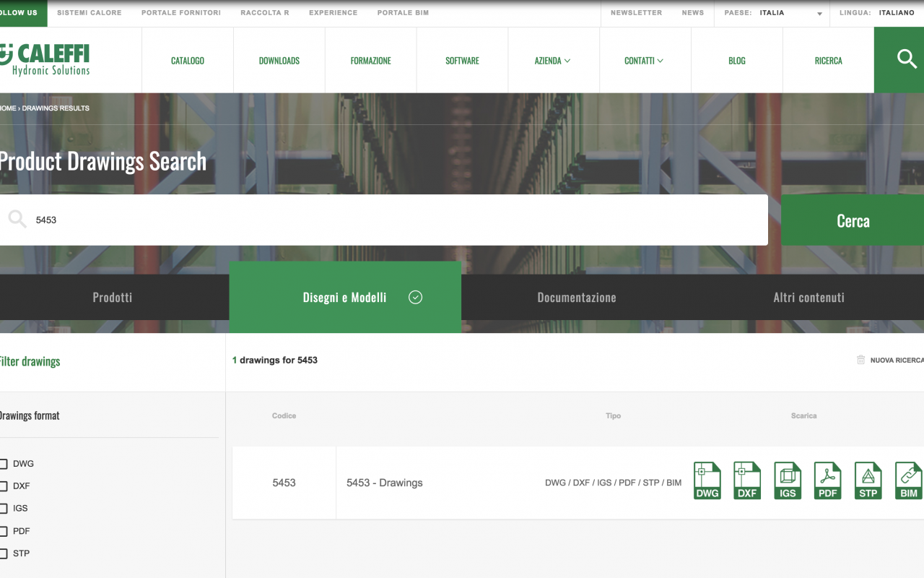Tick the DWG format checkbox

[x=3, y=464]
